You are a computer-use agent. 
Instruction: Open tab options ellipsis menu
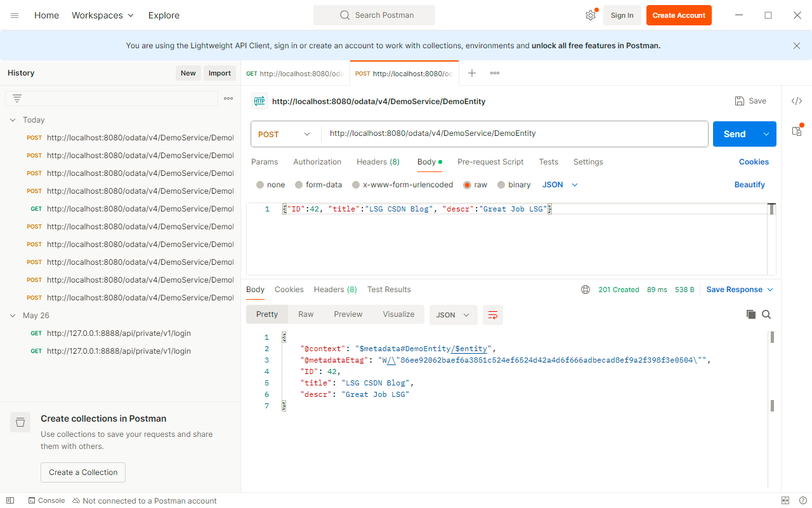[495, 73]
